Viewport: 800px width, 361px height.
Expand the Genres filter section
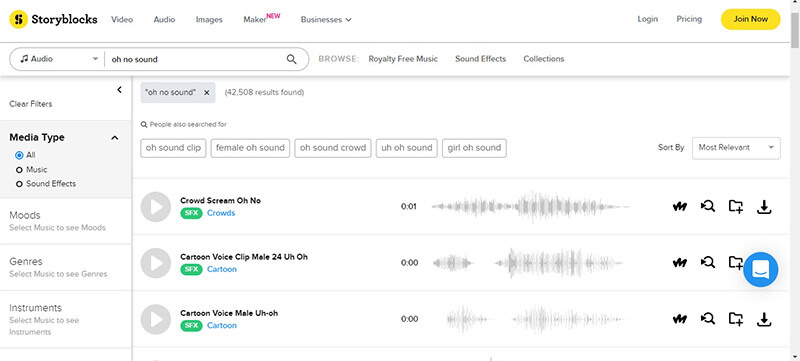(x=65, y=267)
